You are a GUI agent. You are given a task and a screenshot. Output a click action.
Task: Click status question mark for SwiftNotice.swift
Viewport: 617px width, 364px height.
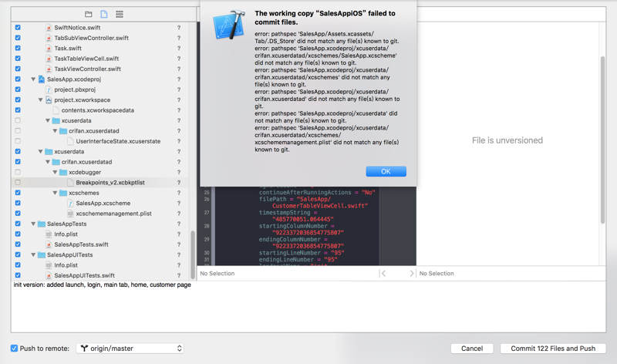point(179,28)
